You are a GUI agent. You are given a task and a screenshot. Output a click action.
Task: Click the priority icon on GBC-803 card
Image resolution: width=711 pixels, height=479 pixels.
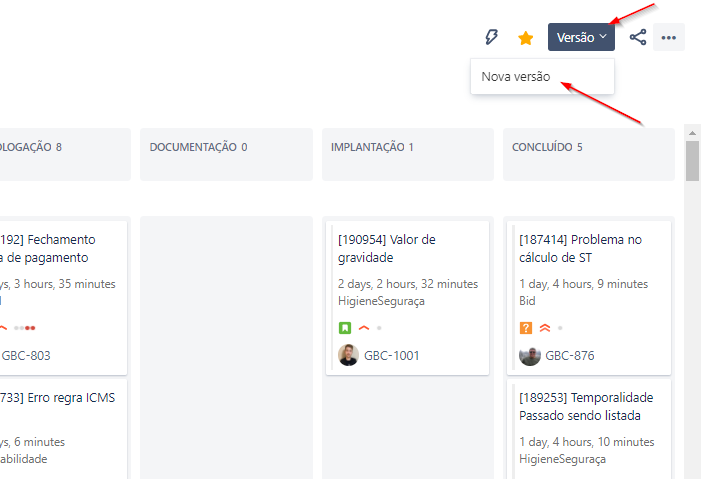[4, 327]
